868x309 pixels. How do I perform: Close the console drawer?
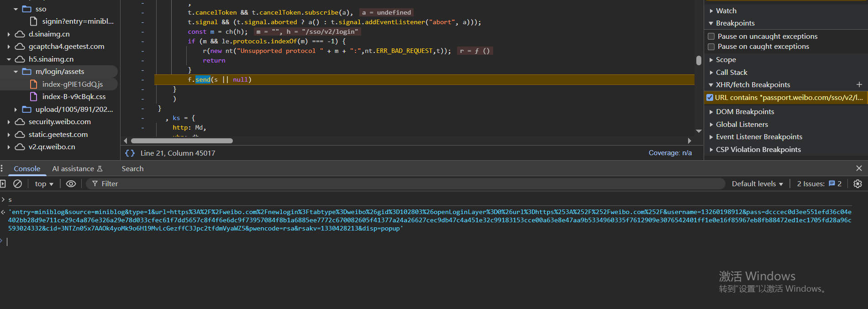point(858,168)
